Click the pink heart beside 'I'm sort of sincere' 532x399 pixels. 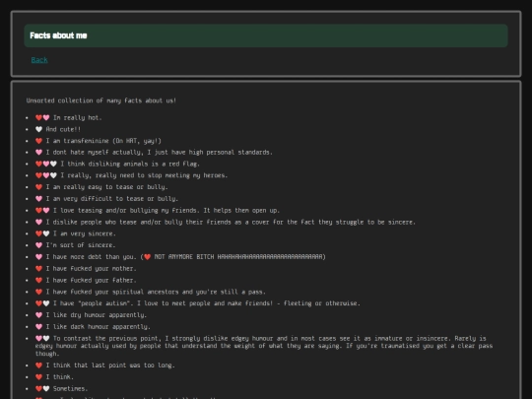click(38, 245)
